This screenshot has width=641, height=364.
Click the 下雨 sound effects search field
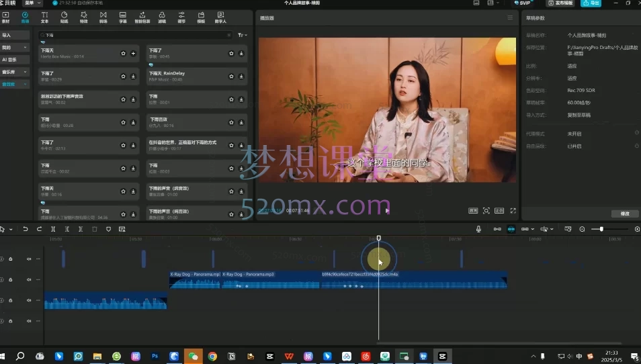[x=134, y=34]
